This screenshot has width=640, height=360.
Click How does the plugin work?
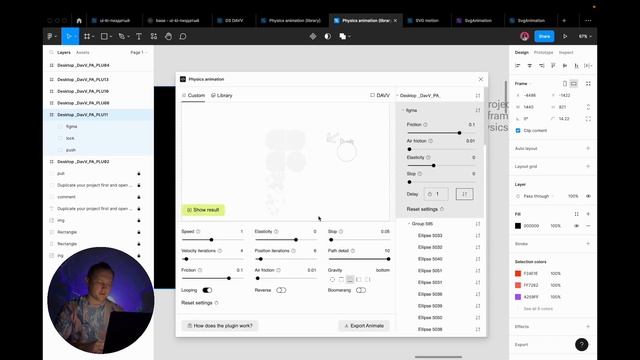pos(220,326)
